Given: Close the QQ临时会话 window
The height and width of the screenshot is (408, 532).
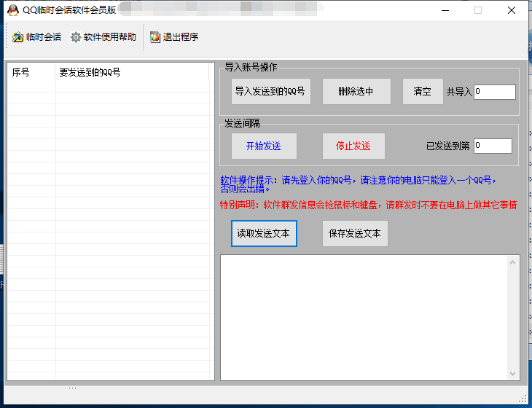Looking at the screenshot, I should click(x=512, y=10).
